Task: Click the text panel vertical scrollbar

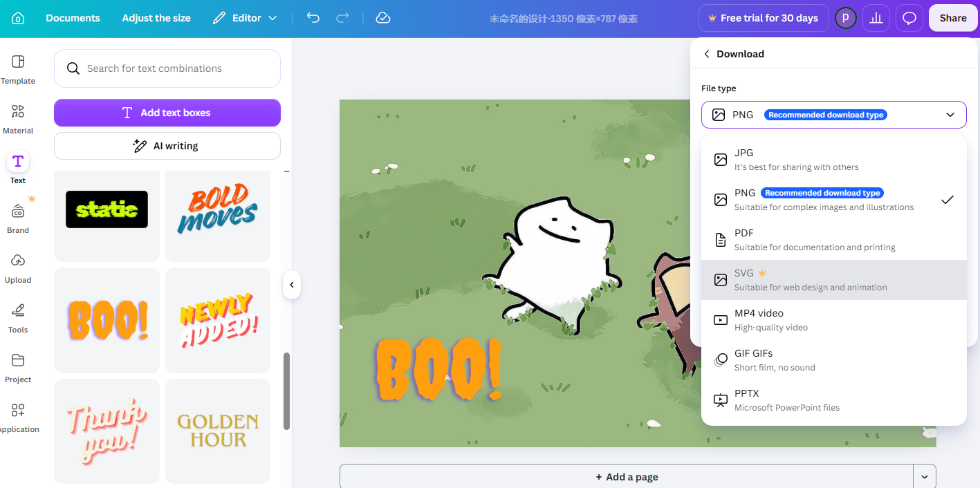Action: (x=286, y=391)
